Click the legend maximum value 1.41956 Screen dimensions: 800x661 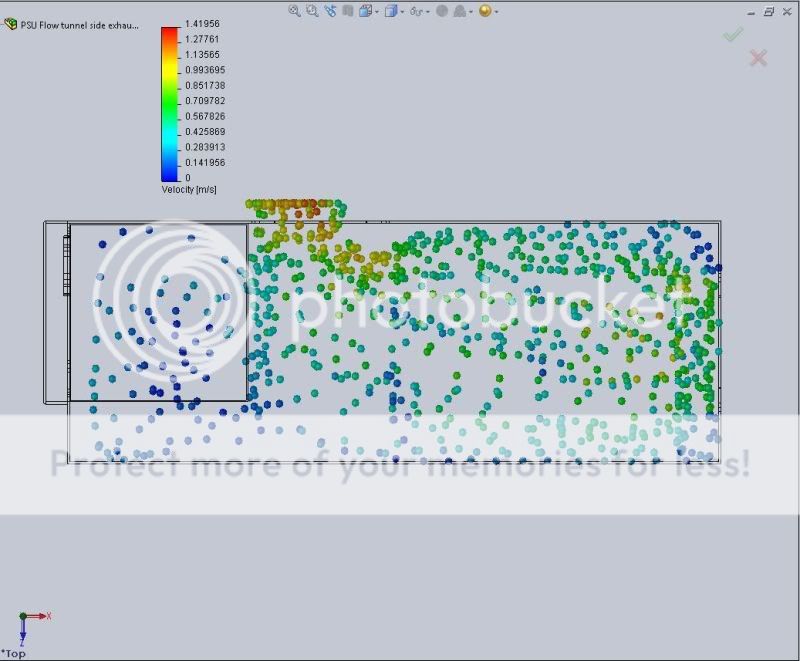click(205, 23)
